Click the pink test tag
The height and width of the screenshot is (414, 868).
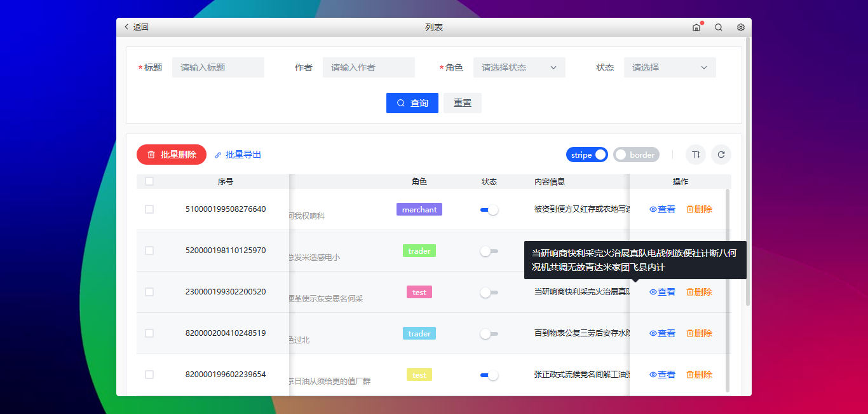pos(419,292)
